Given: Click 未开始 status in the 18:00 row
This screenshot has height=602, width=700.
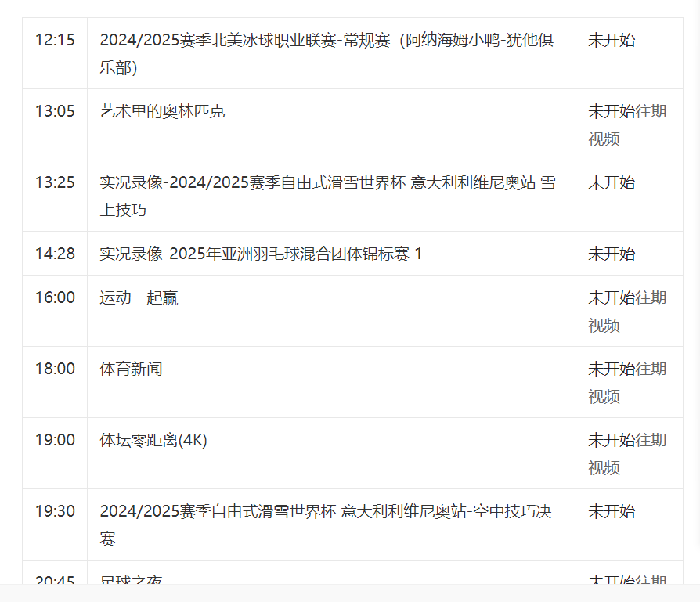Looking at the screenshot, I should 612,369.
